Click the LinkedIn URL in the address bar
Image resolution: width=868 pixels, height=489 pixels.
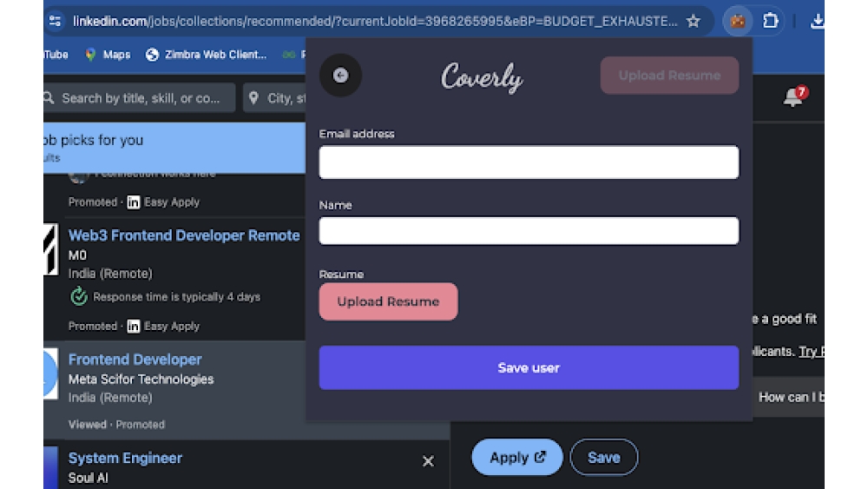375,21
